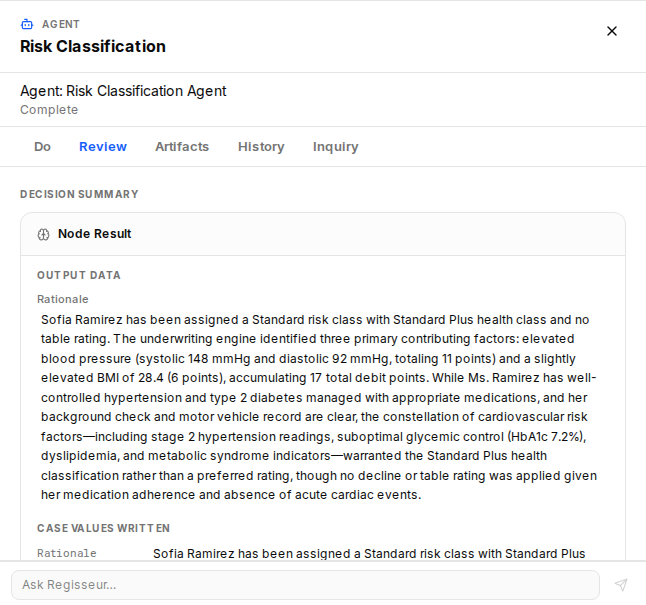Click the Rationale paragraph about Sofia Ramirez
The width and height of the screenshot is (646, 605).
[319, 407]
